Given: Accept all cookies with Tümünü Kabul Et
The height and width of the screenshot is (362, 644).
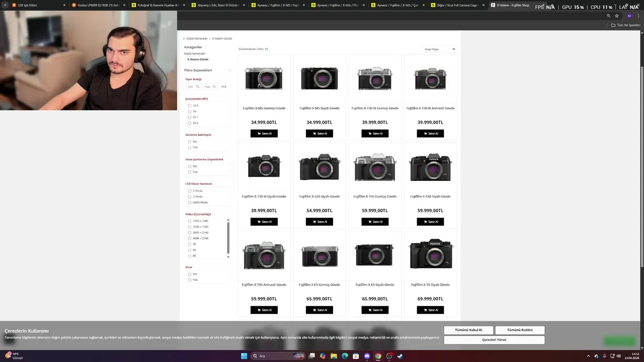Looking at the screenshot, I should pos(468,330).
